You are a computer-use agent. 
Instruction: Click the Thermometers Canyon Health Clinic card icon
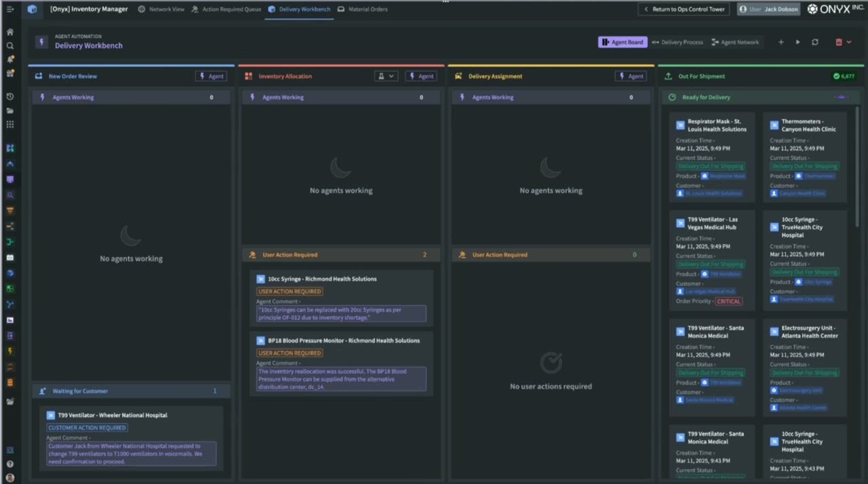(x=774, y=125)
